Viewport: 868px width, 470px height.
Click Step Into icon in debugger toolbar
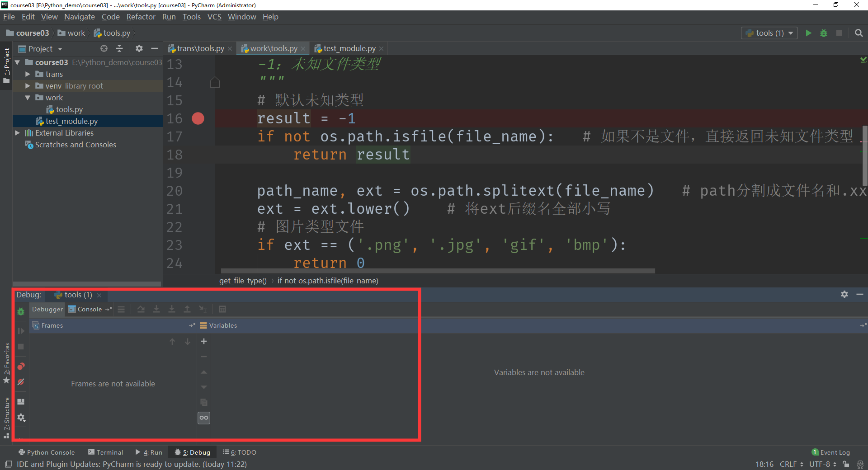pos(156,310)
